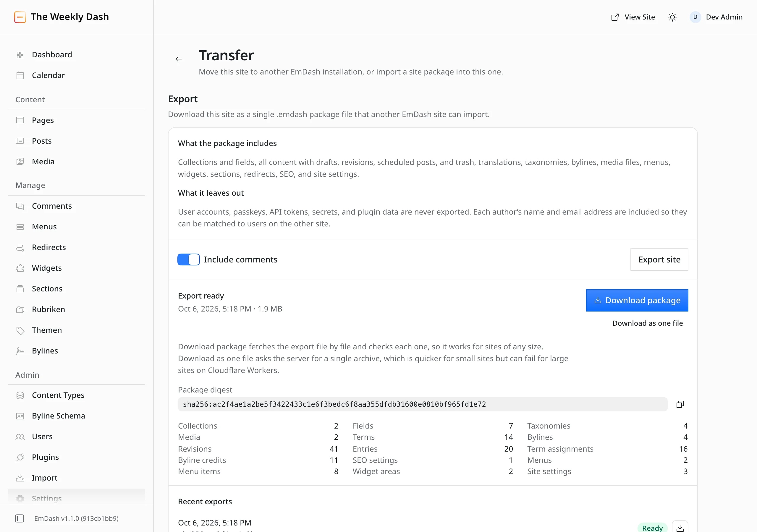This screenshot has width=757, height=532.
Task: Toggle the light/dark theme sun icon
Action: pyautogui.click(x=672, y=17)
